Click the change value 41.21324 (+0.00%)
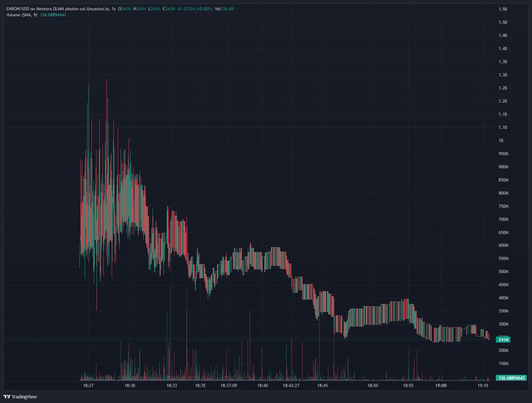Image resolution: width=532 pixels, height=403 pixels. click(x=194, y=9)
